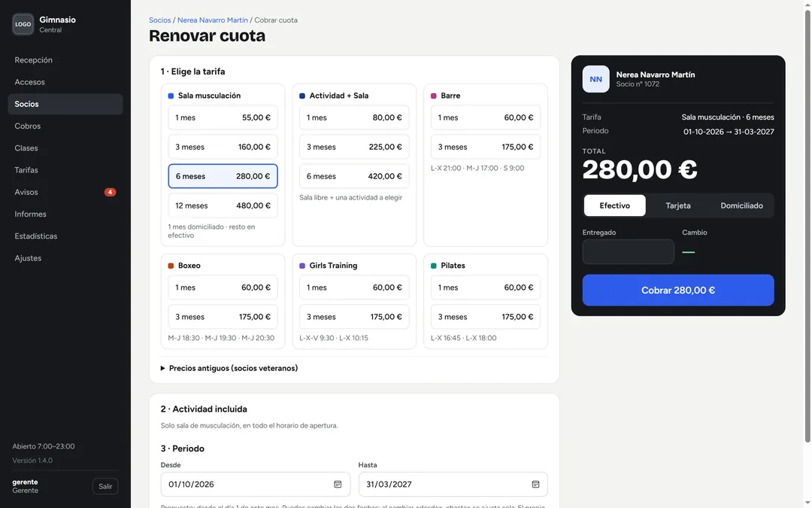
Task: Click the Cobrar 280,00 € button
Action: [678, 291]
